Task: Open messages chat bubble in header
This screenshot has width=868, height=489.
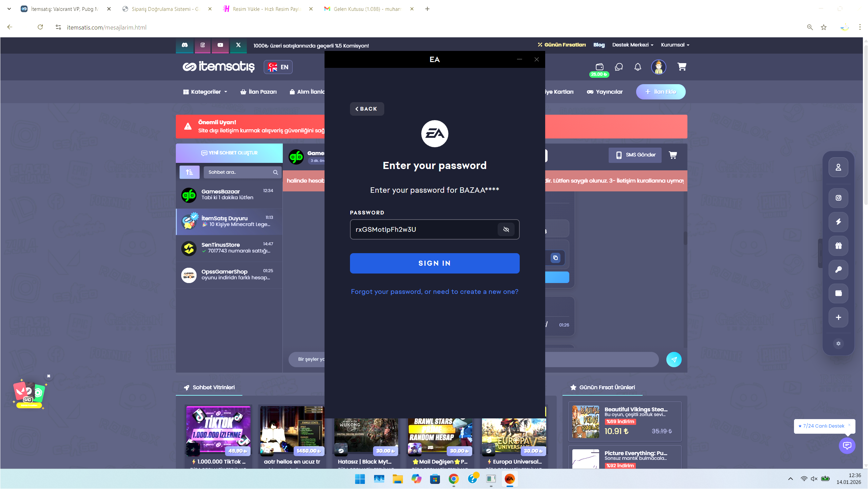Action: click(619, 67)
